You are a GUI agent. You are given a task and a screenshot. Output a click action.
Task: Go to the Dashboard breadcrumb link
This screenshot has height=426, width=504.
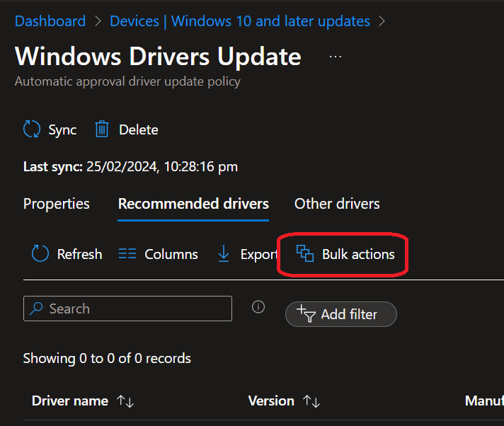pos(50,21)
